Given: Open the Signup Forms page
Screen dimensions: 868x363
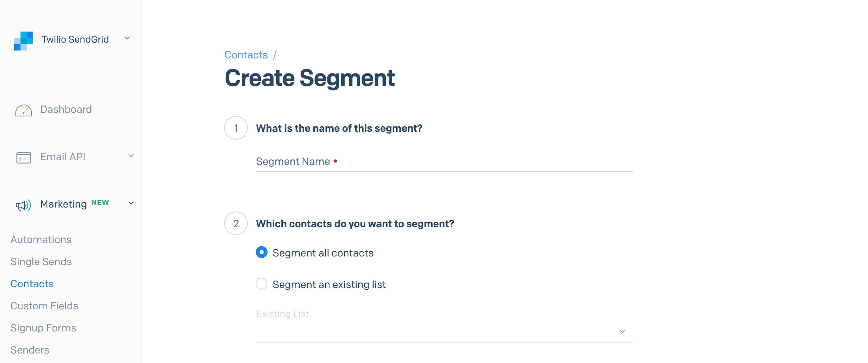Looking at the screenshot, I should (43, 328).
